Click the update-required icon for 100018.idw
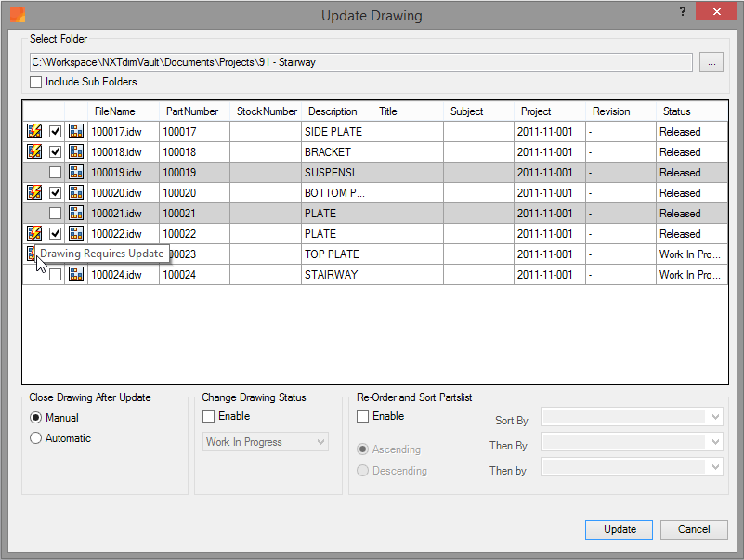 point(34,152)
